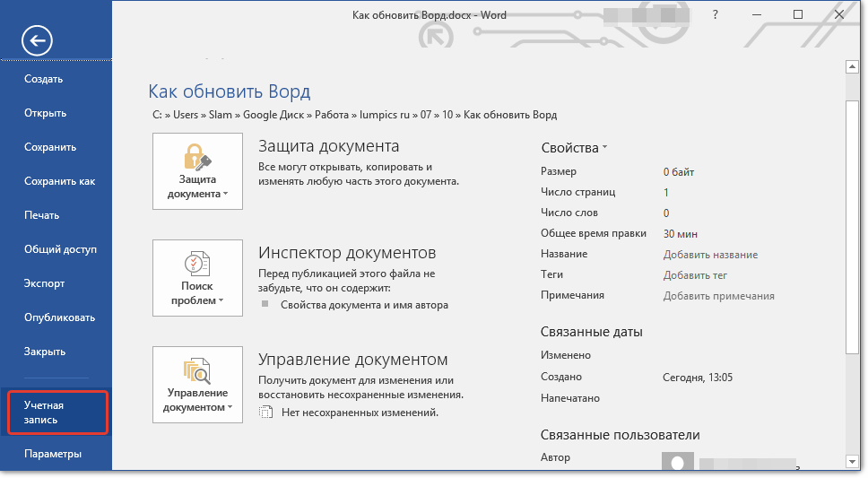The width and height of the screenshot is (868, 478).
Task: Click Свойства документа и имя автора text
Action: click(x=364, y=305)
